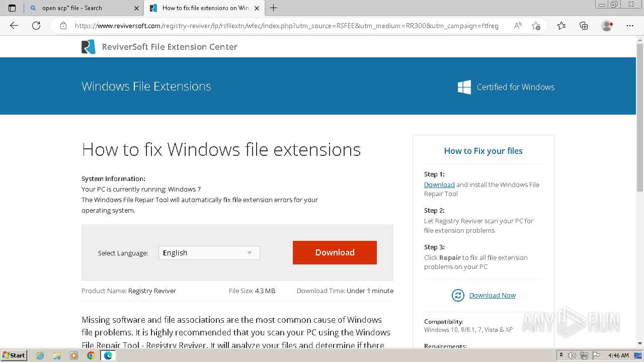The width and height of the screenshot is (644, 362).
Task: Go back to previous page
Action: coord(14,26)
